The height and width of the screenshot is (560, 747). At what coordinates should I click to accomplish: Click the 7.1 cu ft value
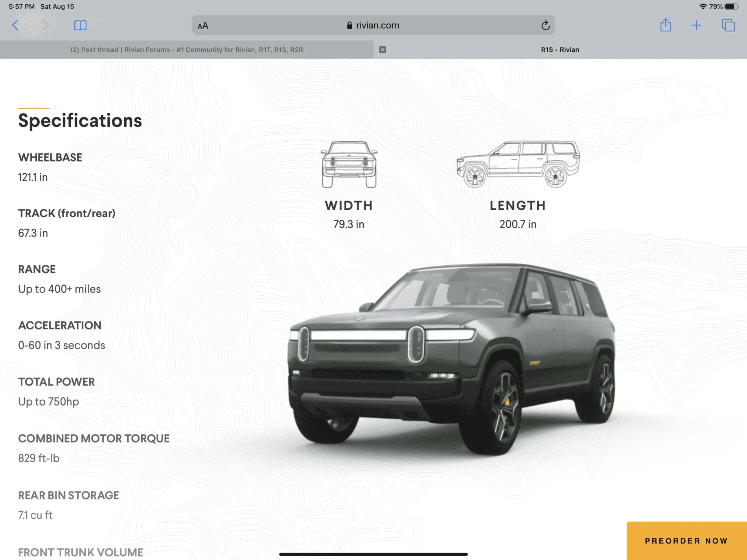coord(35,515)
